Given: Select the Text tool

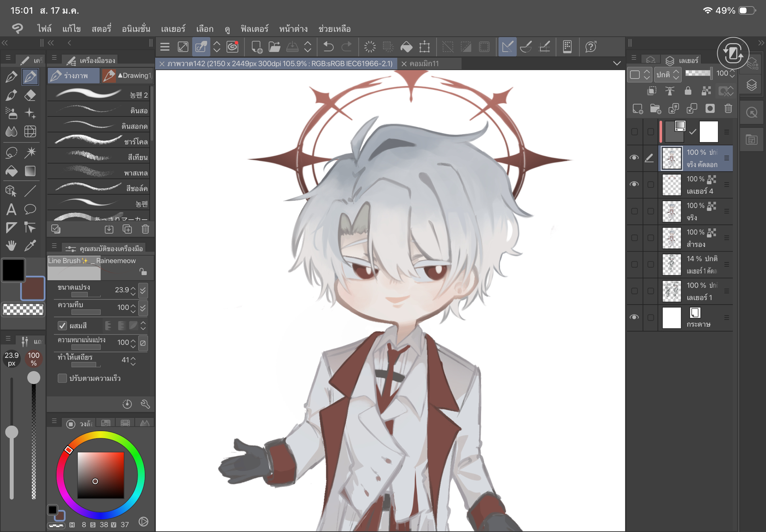Looking at the screenshot, I should pyautogui.click(x=11, y=209).
